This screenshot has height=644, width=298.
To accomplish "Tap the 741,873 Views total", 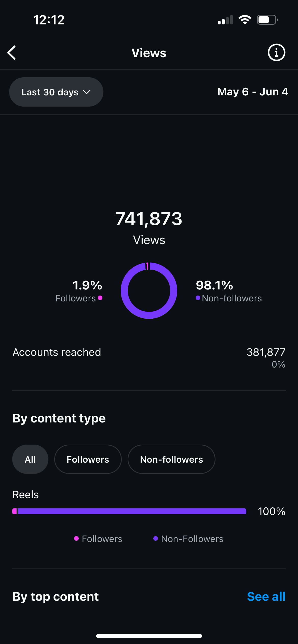I will pos(149,228).
